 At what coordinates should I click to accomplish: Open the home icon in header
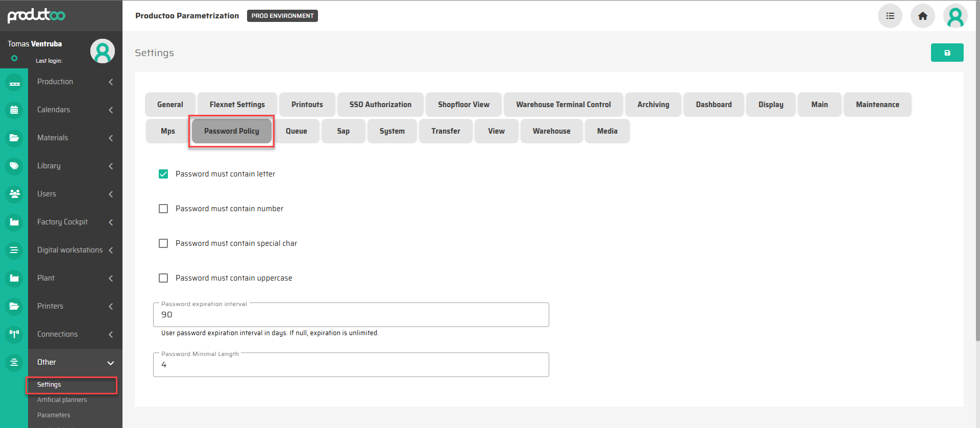[x=922, y=16]
